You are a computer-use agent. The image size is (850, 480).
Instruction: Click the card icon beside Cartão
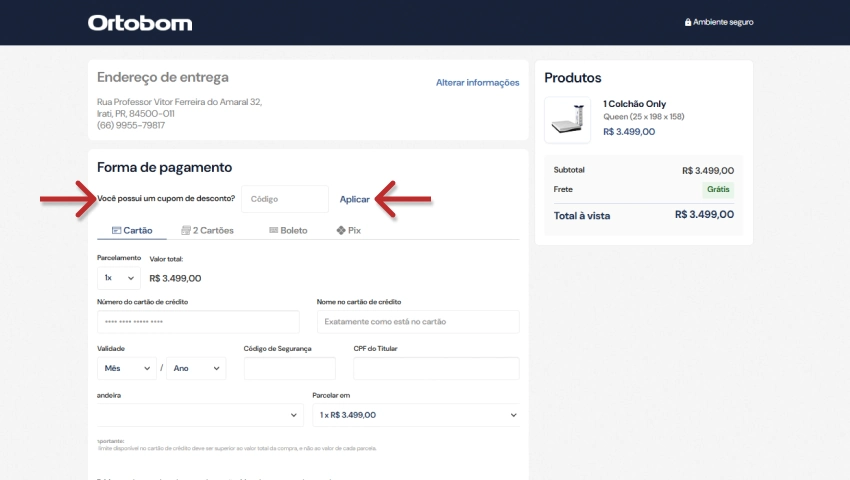click(116, 230)
